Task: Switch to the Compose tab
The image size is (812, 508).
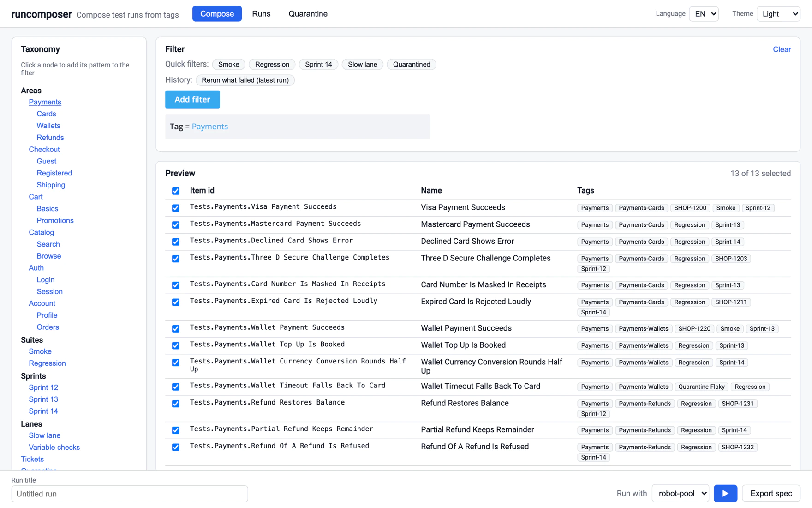Action: tap(217, 14)
